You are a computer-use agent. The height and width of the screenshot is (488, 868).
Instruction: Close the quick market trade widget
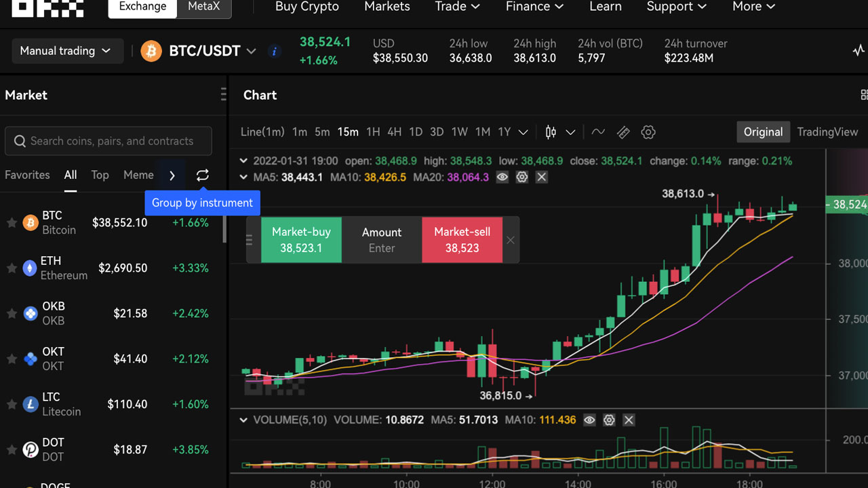click(511, 240)
